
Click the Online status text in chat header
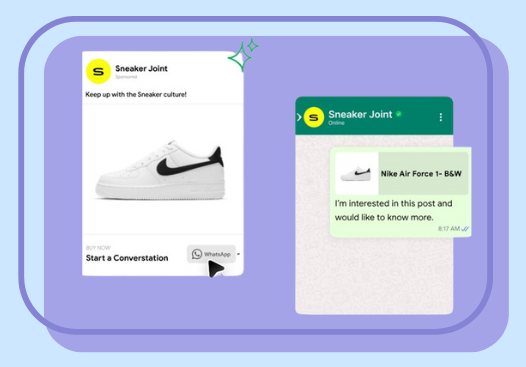click(x=336, y=123)
